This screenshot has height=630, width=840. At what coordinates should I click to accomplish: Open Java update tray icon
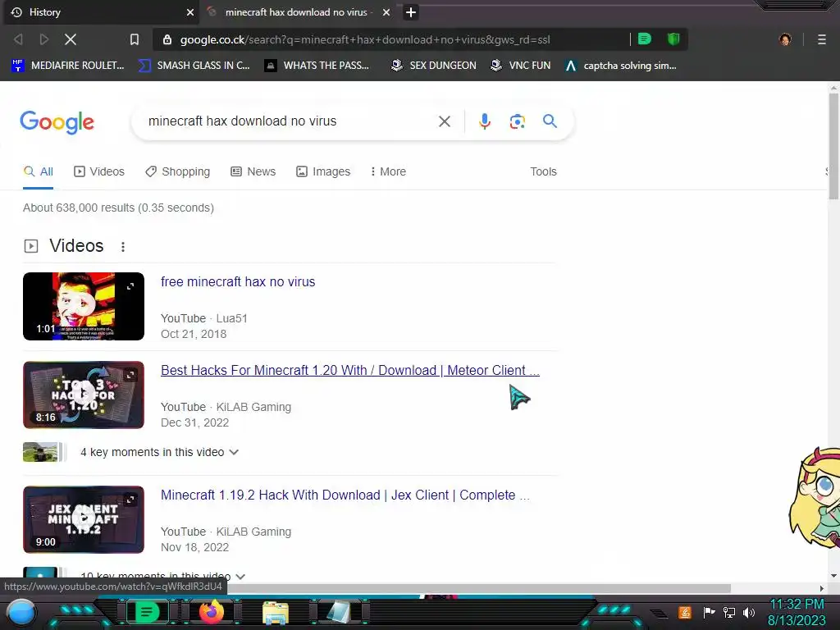point(685,612)
